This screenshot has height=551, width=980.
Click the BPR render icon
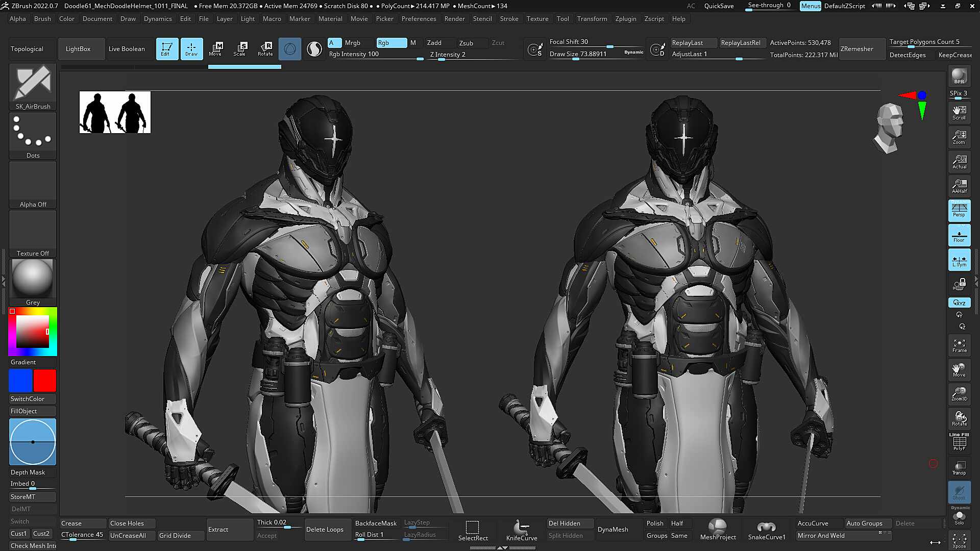point(959,77)
